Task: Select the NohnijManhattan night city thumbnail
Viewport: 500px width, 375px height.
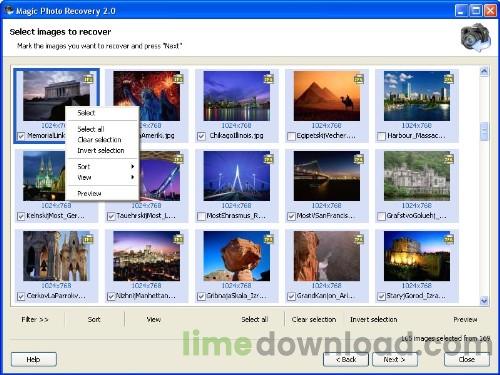Action: click(146, 256)
